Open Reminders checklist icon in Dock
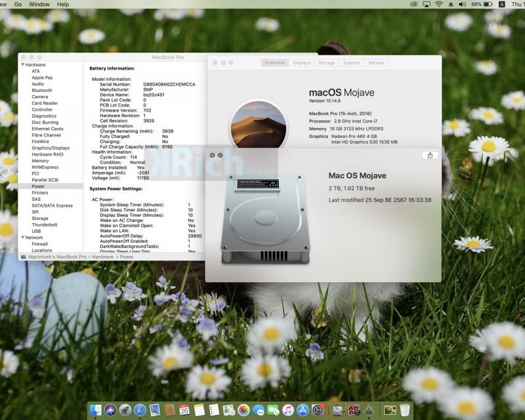 [x=214, y=410]
